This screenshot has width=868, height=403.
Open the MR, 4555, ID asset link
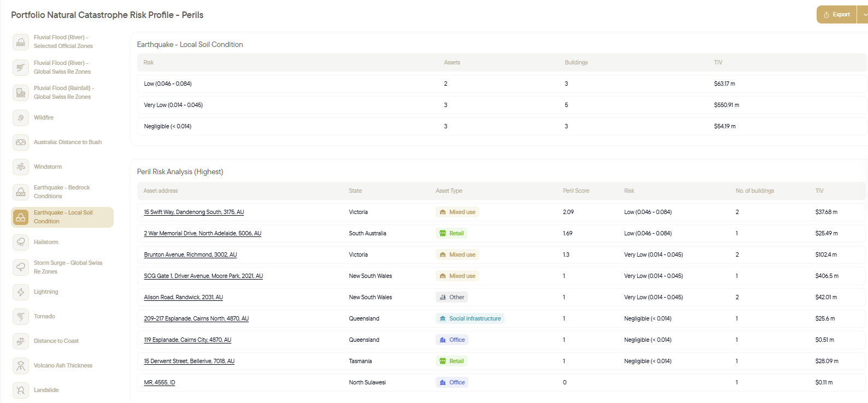[160, 382]
